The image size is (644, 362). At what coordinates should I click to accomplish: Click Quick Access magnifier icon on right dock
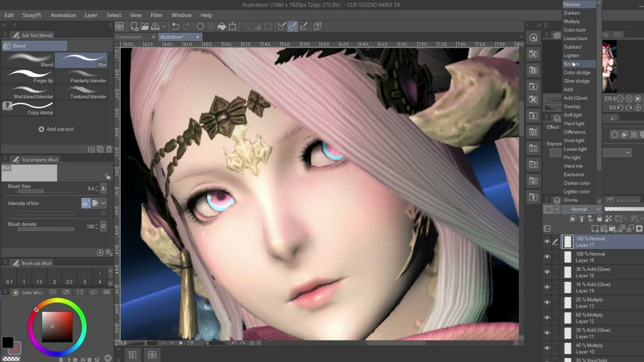tap(533, 38)
